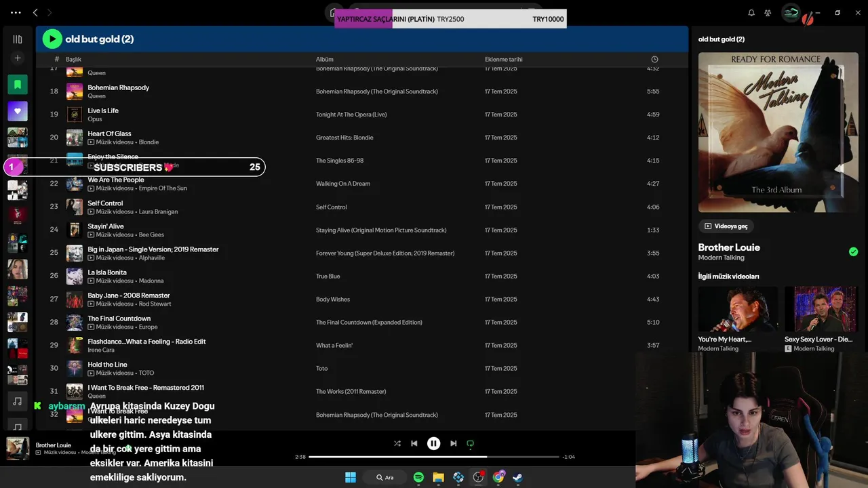Open the True Blue album link
This screenshot has width=868, height=488.
[x=328, y=277]
